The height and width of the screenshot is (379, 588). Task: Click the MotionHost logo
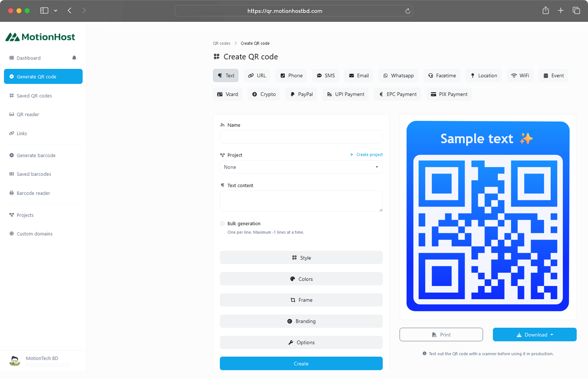[x=40, y=37]
